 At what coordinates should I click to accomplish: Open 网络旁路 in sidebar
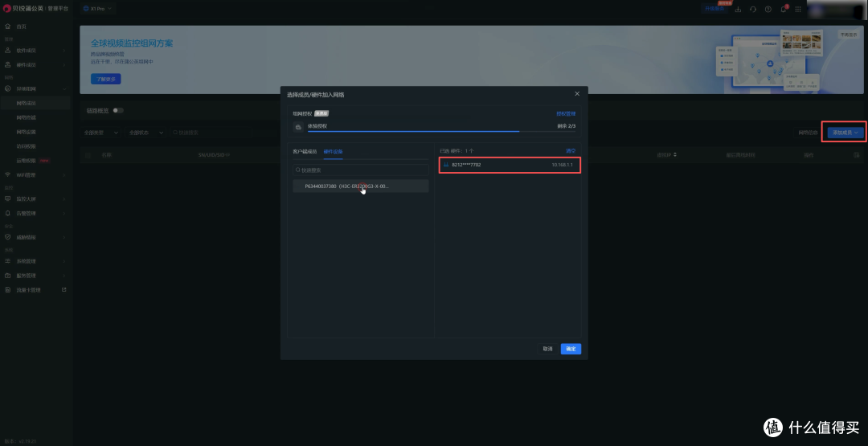click(x=26, y=117)
